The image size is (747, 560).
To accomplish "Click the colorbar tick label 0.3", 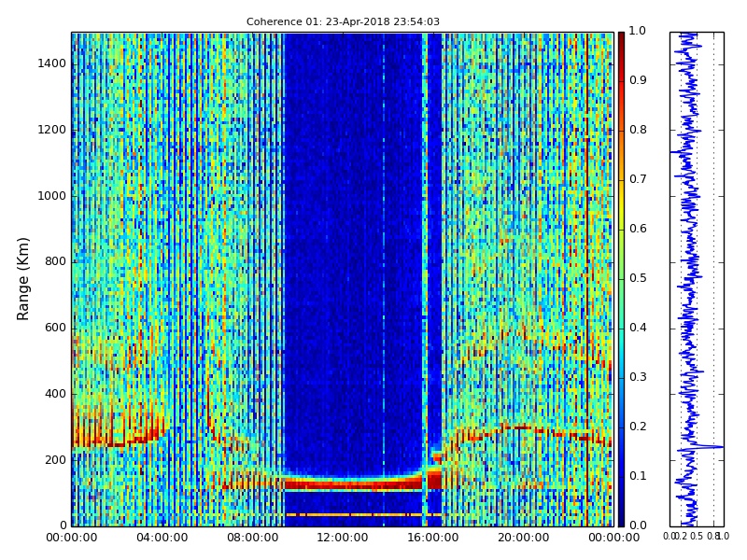I will pyautogui.click(x=638, y=377).
